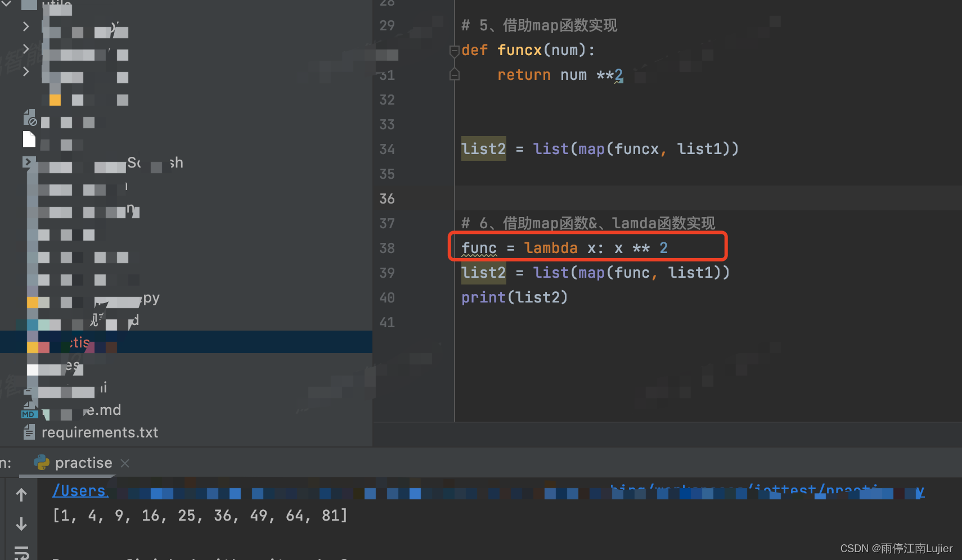This screenshot has width=962, height=560.
Task: Place cursor on 'func = lambda x: x ** 2'
Action: (564, 248)
